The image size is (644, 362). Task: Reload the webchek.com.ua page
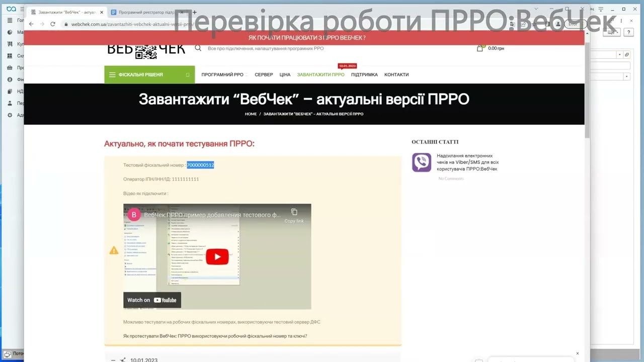[x=53, y=24]
